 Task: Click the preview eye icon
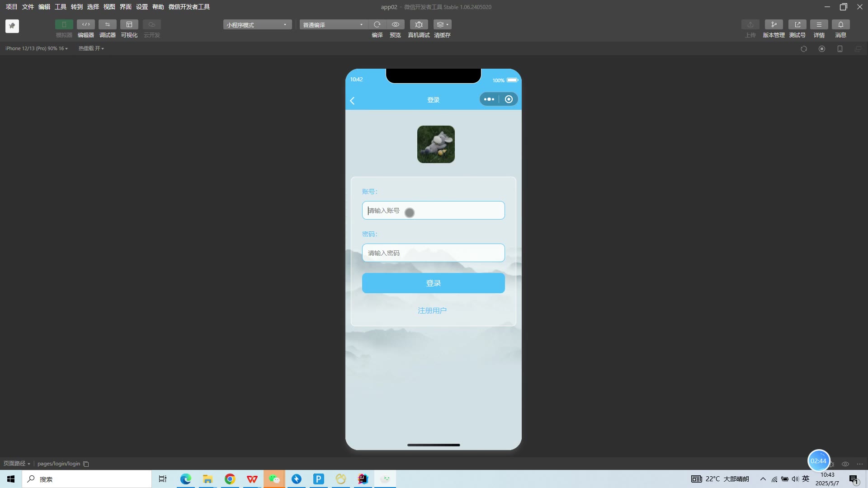click(x=396, y=24)
